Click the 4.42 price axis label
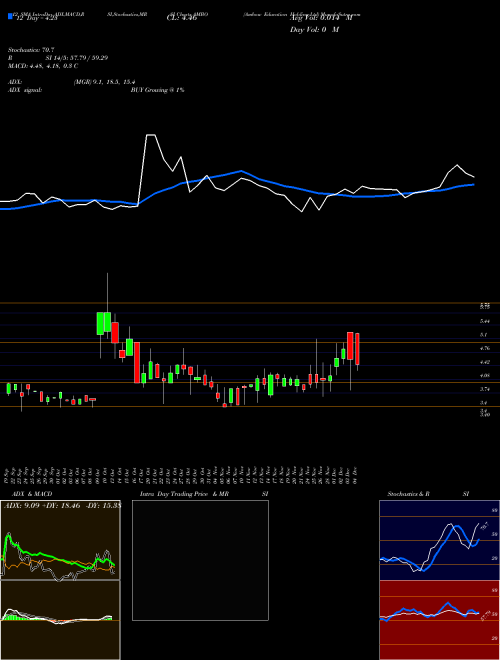The height and width of the screenshot is (660, 500). tap(485, 362)
